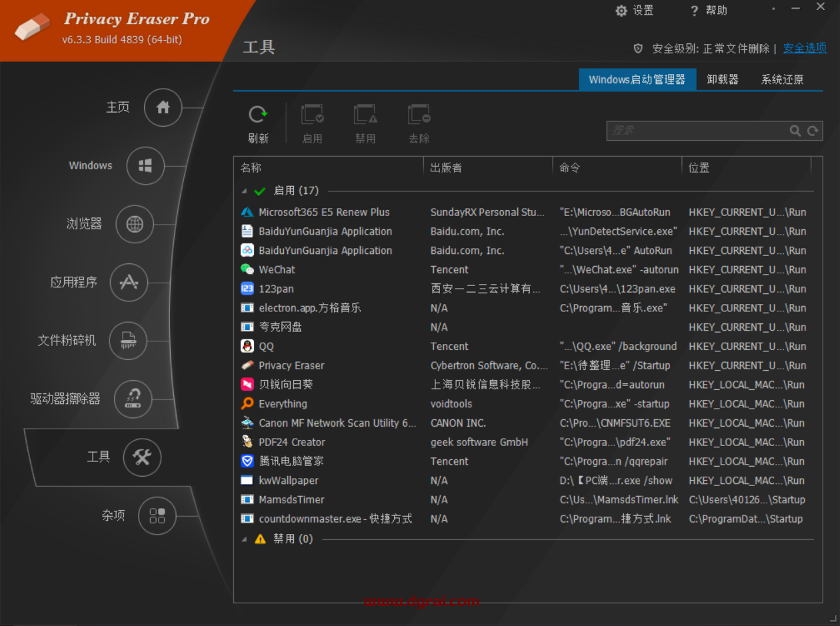Image resolution: width=840 pixels, height=626 pixels.
Task: Open the 设置 menu
Action: [634, 11]
